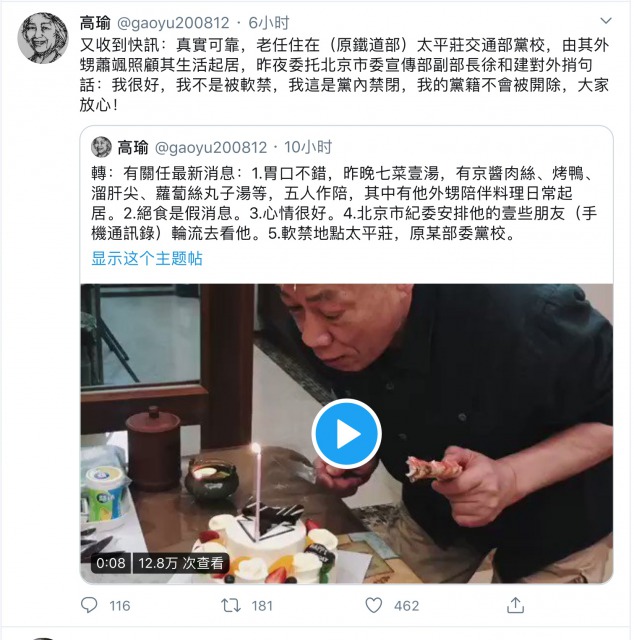Click the retweet arrows icon
The image size is (634, 640).
pos(231,605)
